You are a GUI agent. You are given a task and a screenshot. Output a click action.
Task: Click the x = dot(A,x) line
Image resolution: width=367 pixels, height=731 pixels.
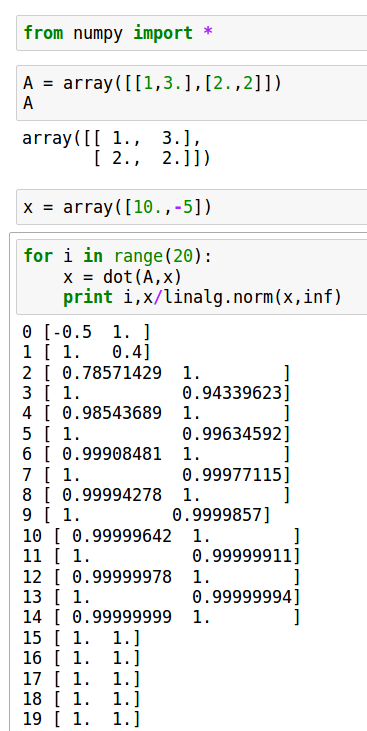[122, 277]
